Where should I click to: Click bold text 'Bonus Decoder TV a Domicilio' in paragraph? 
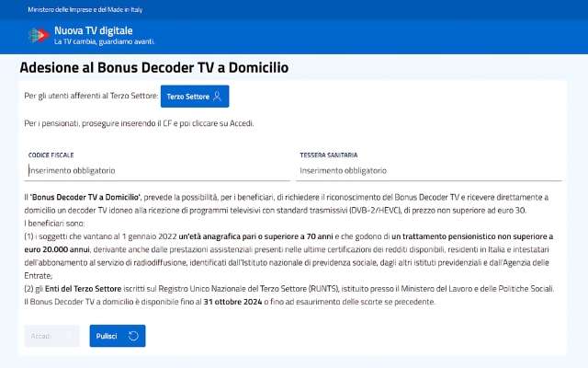(85, 197)
